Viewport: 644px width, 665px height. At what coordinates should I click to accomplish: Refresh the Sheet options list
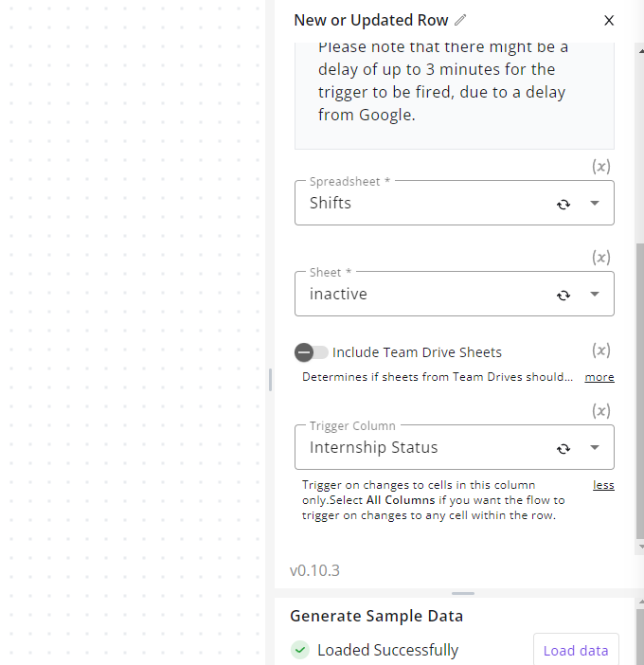click(563, 295)
